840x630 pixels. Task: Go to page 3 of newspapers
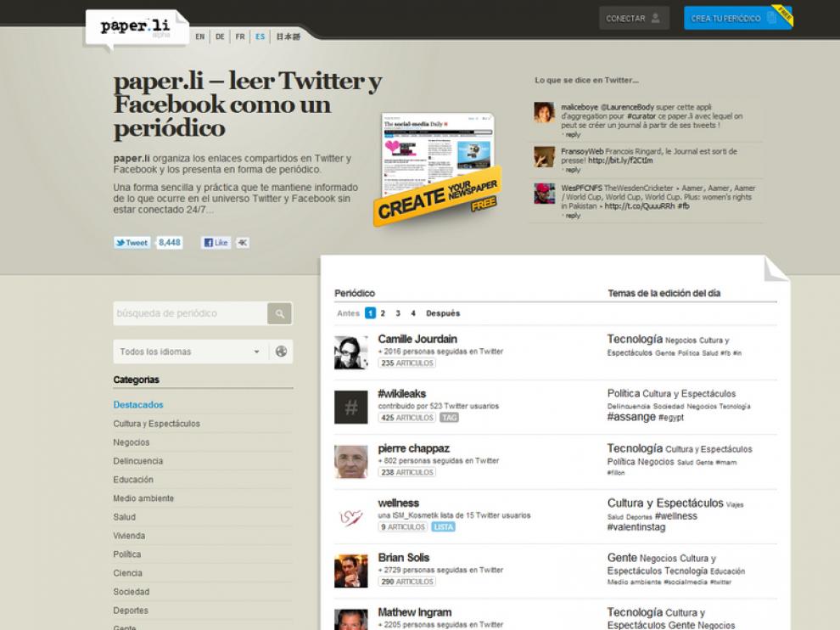(x=398, y=313)
